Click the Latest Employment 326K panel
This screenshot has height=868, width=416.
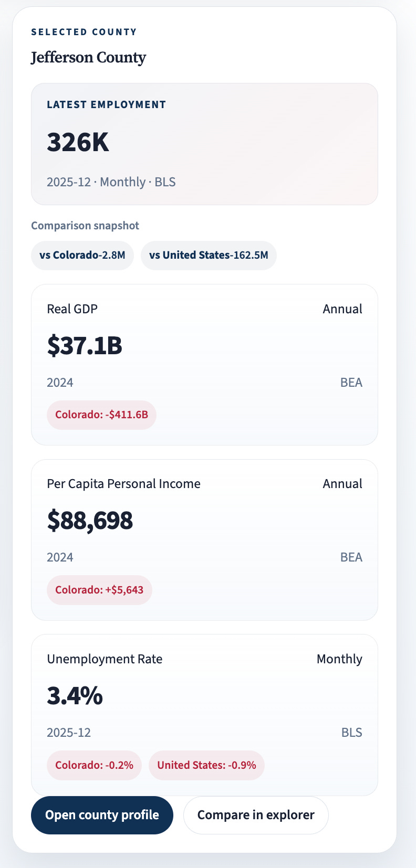click(204, 144)
